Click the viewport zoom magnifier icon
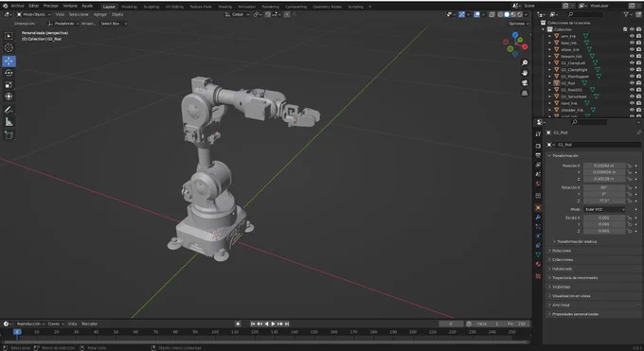This screenshot has width=644, height=351. (525, 62)
